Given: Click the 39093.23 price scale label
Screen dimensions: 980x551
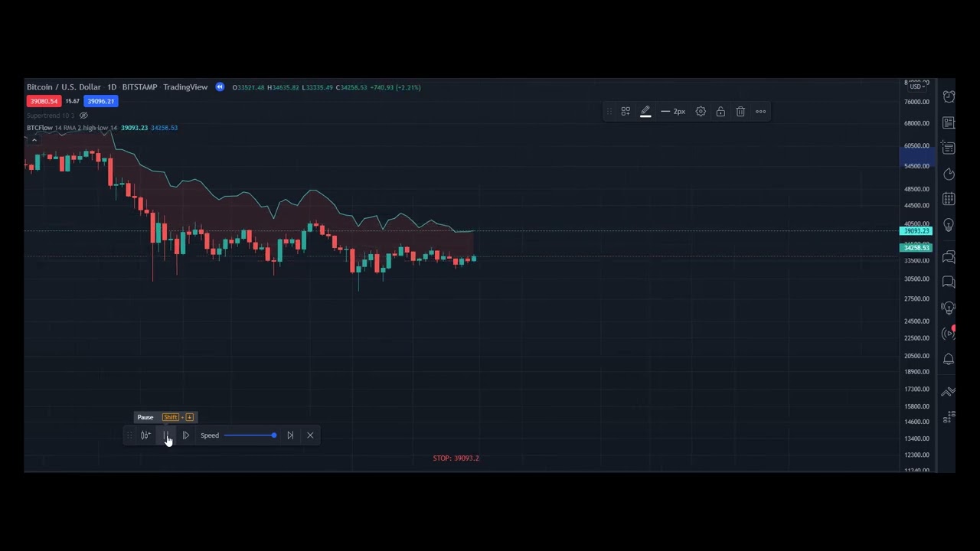Looking at the screenshot, I should 916,231.
